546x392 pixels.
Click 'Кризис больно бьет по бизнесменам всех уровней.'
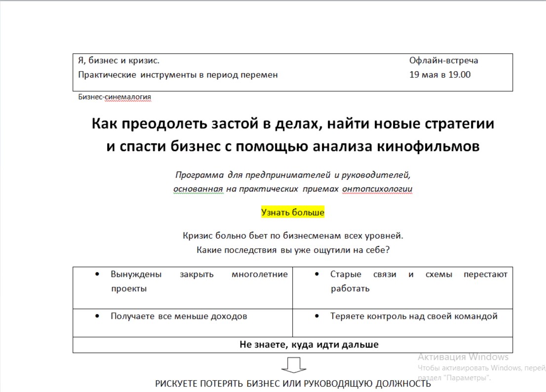tap(293, 235)
